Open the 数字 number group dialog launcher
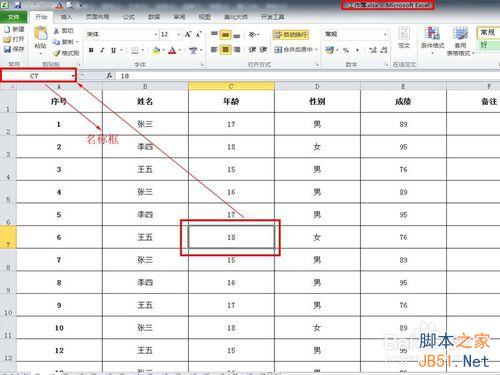This screenshot has width=500, height=375. (386, 65)
